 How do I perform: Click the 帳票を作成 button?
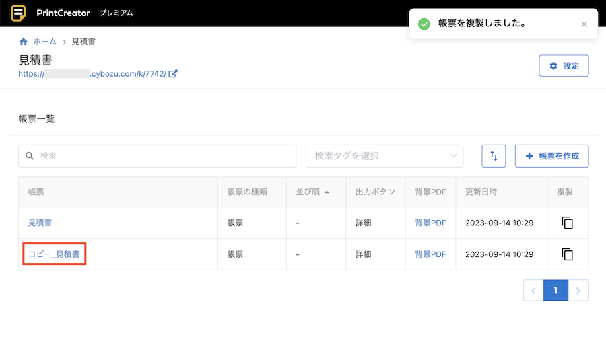[551, 156]
